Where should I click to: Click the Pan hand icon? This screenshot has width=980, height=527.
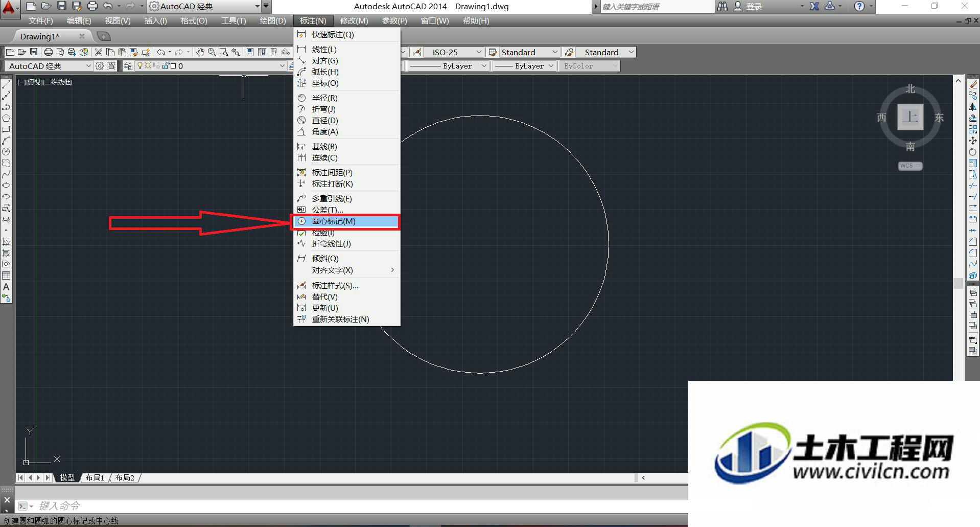pos(200,52)
